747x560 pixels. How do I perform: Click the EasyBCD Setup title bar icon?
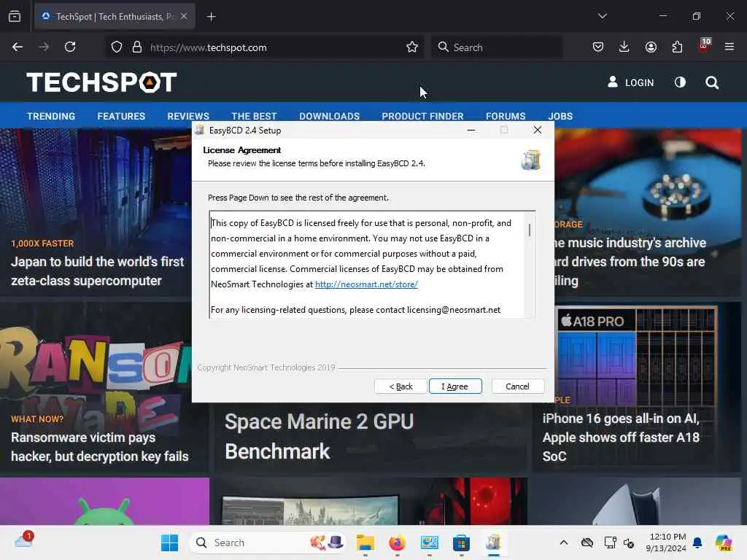click(200, 130)
